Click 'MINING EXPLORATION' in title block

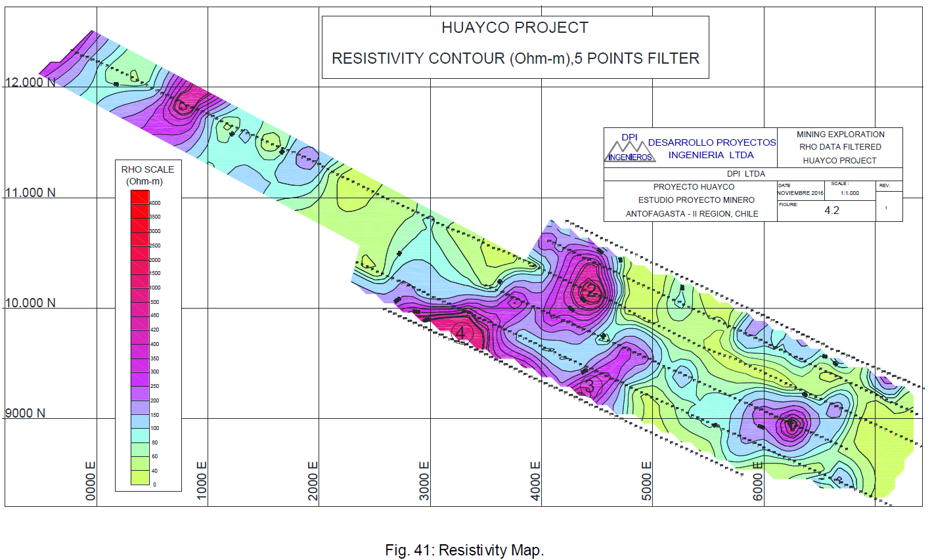tap(841, 135)
